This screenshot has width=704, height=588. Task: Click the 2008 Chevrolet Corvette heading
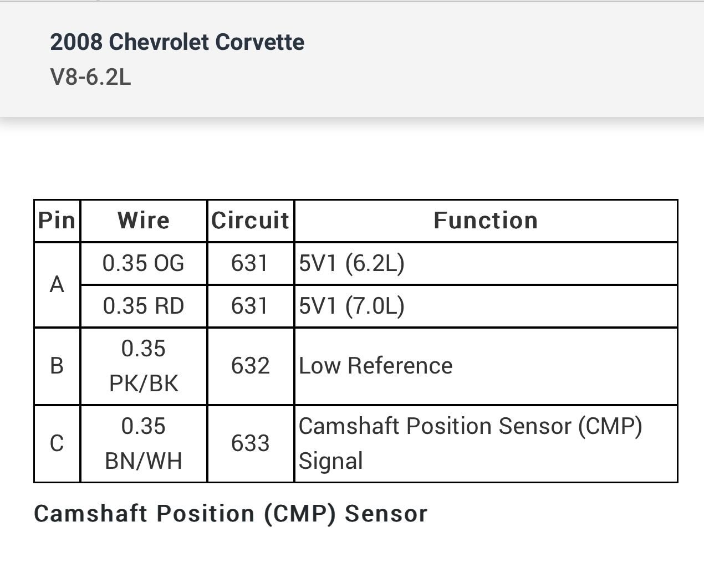(x=177, y=42)
